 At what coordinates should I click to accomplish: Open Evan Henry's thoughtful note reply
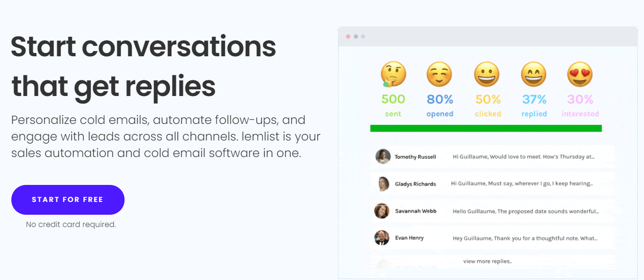click(x=525, y=238)
